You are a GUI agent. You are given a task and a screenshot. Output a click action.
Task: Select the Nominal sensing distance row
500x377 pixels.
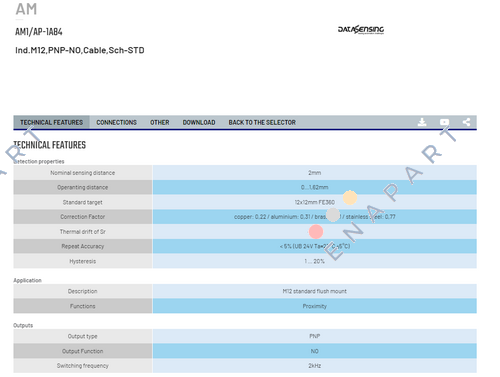245,173
